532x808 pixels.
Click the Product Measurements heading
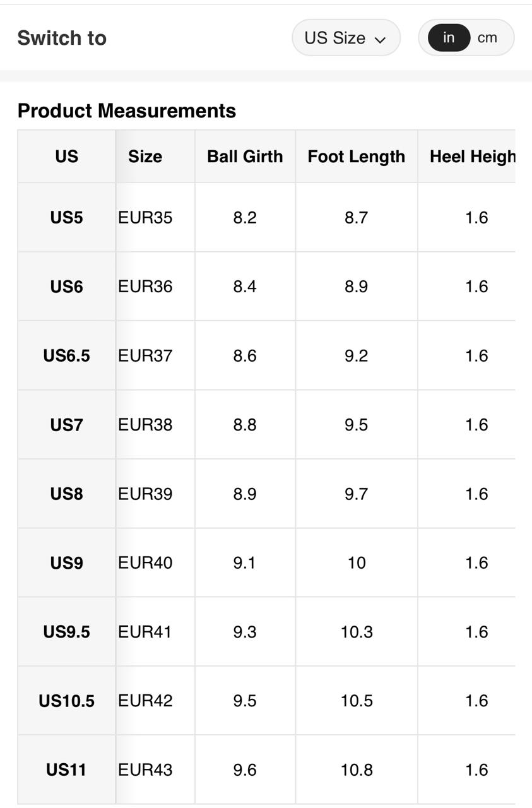[127, 110]
